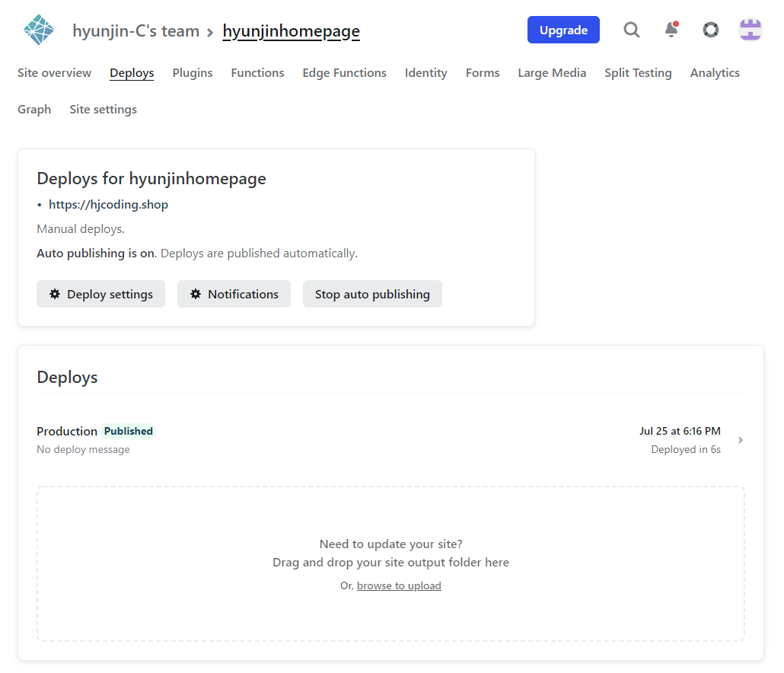Click the Manual deploys. text
This screenshot has height=673, width=784.
coord(81,229)
